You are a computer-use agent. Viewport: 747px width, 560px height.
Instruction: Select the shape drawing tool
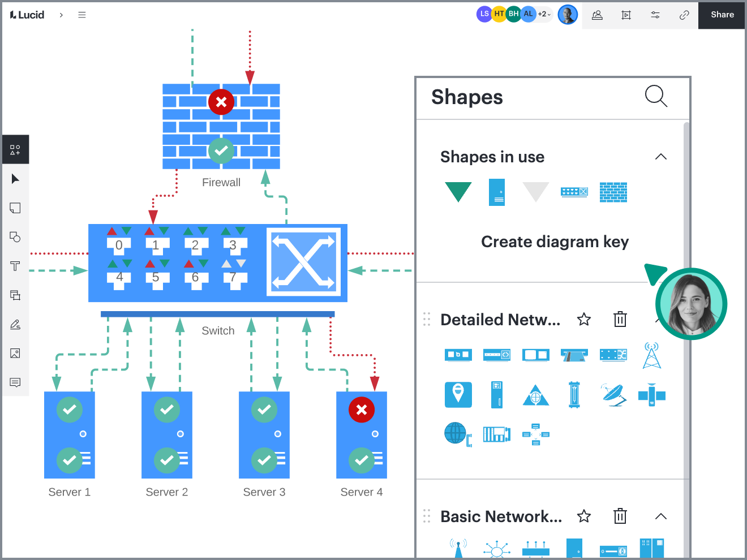15,237
